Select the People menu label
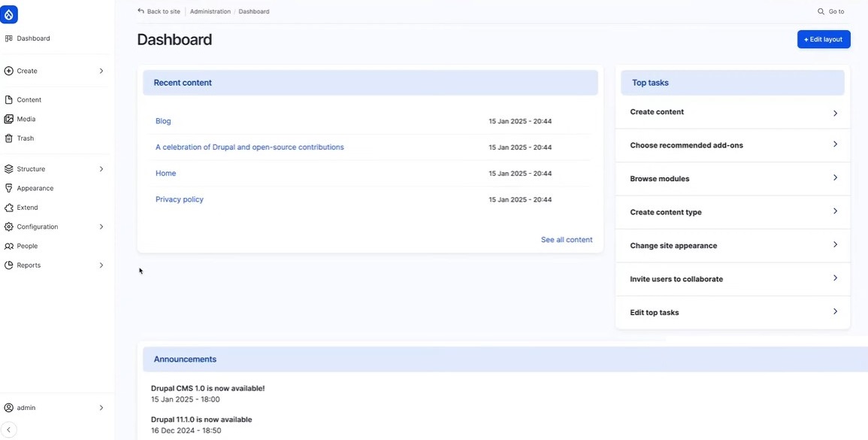 [x=27, y=246]
